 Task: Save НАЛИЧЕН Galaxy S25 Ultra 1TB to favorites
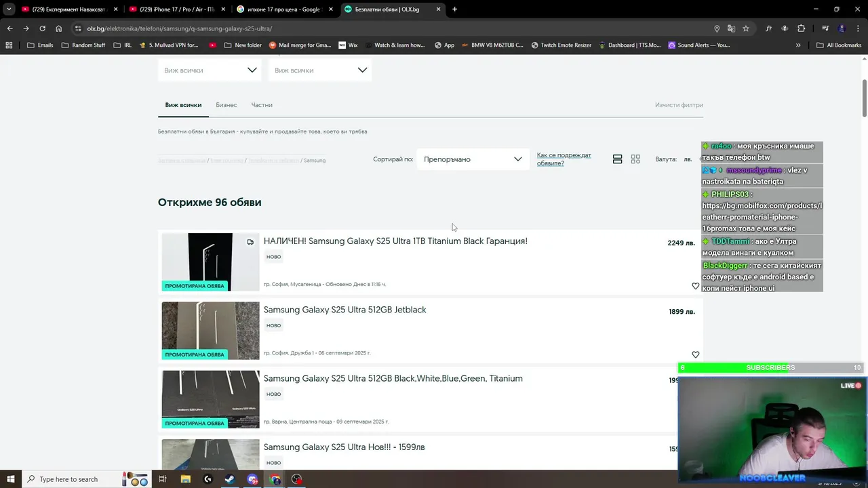[x=695, y=286]
